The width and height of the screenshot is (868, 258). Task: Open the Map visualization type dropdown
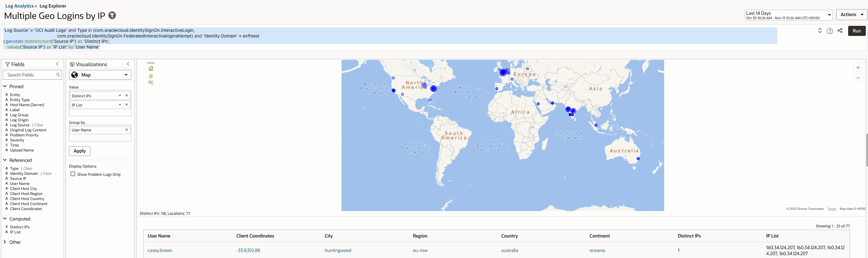click(x=100, y=75)
